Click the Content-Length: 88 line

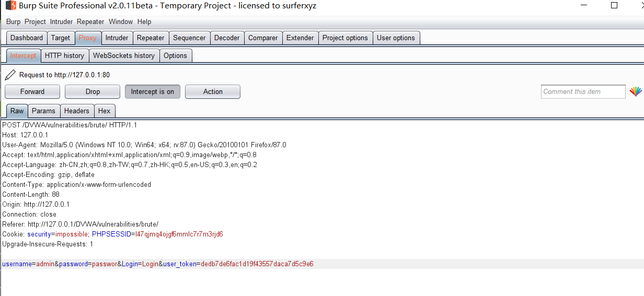pos(31,194)
